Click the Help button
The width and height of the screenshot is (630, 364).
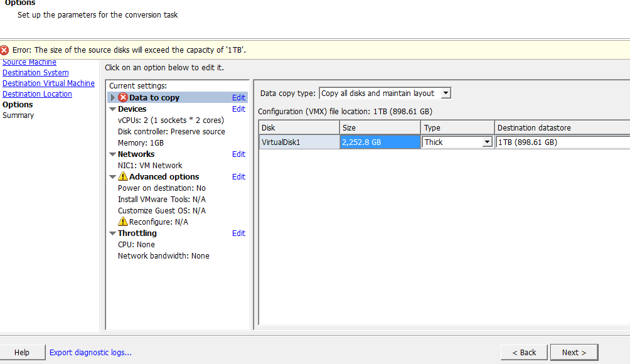point(22,352)
